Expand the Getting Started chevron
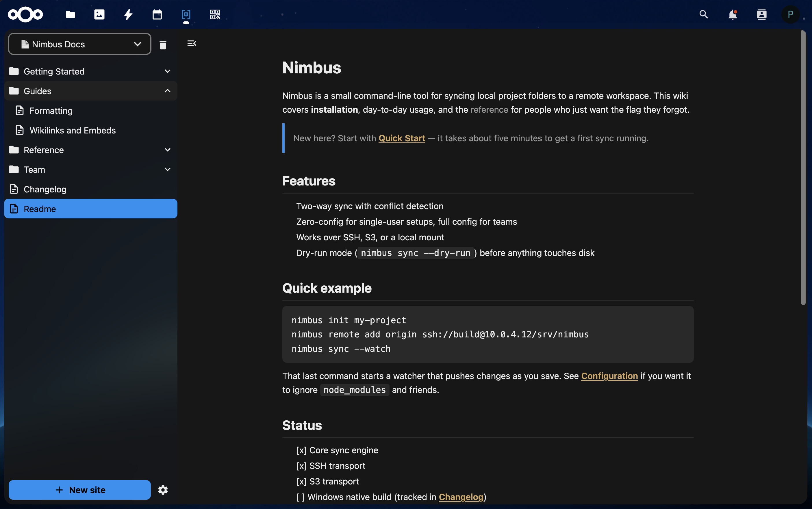 (x=167, y=71)
